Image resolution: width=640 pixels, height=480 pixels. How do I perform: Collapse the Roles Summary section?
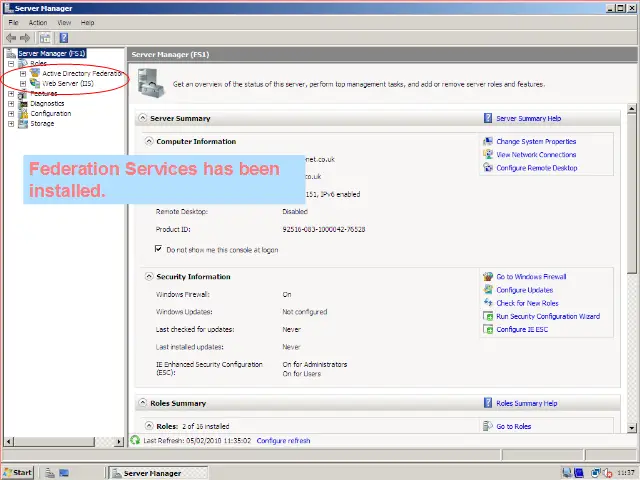(142, 403)
